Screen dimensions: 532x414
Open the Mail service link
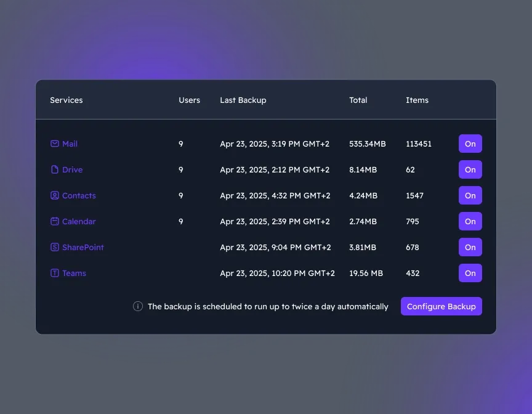click(x=70, y=144)
